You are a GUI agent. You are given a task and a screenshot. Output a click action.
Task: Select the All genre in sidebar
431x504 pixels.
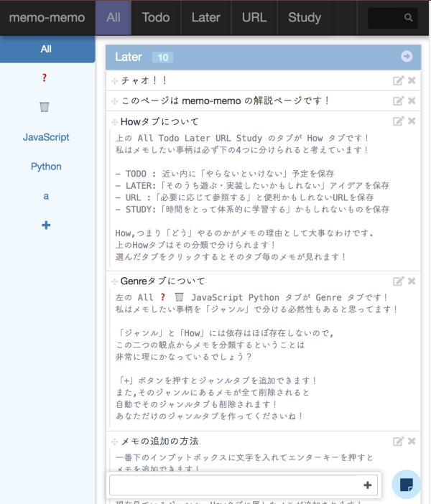(x=47, y=49)
